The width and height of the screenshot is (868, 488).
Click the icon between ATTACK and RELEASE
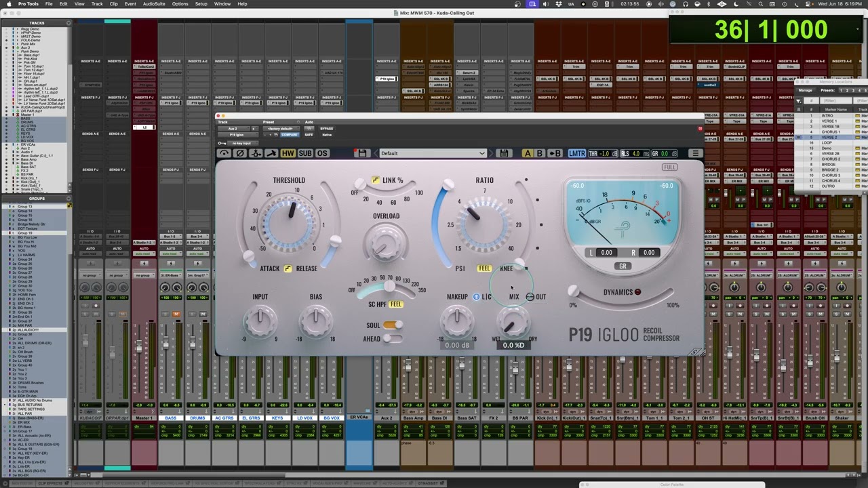coord(288,268)
